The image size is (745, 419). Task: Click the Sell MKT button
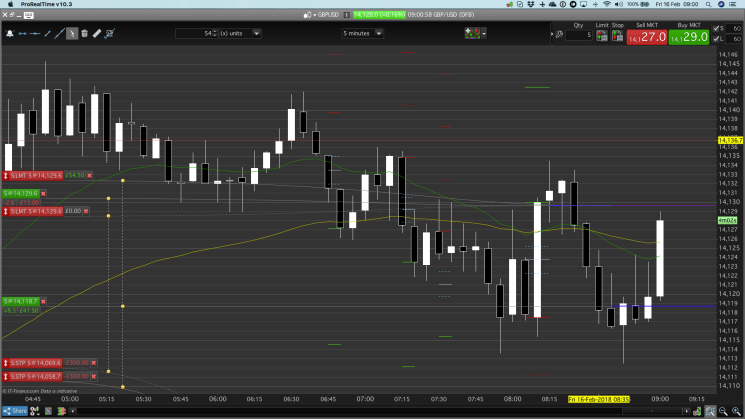[x=648, y=36]
